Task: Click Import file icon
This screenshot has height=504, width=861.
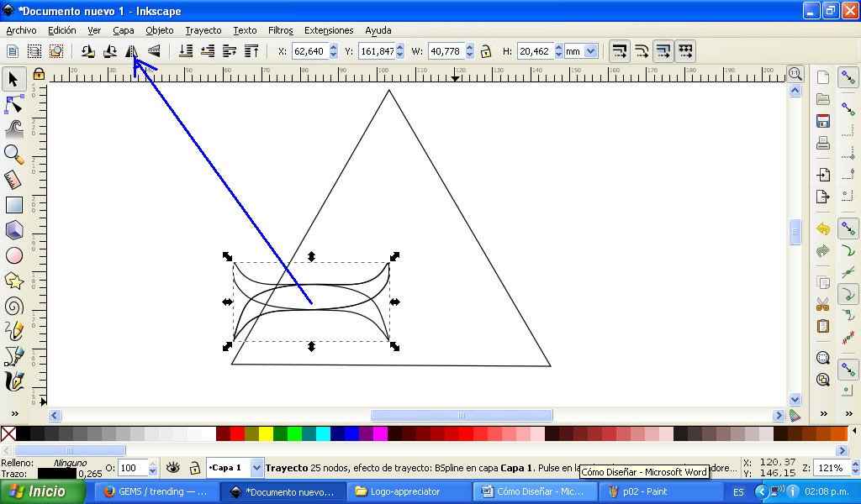Action: click(x=822, y=175)
